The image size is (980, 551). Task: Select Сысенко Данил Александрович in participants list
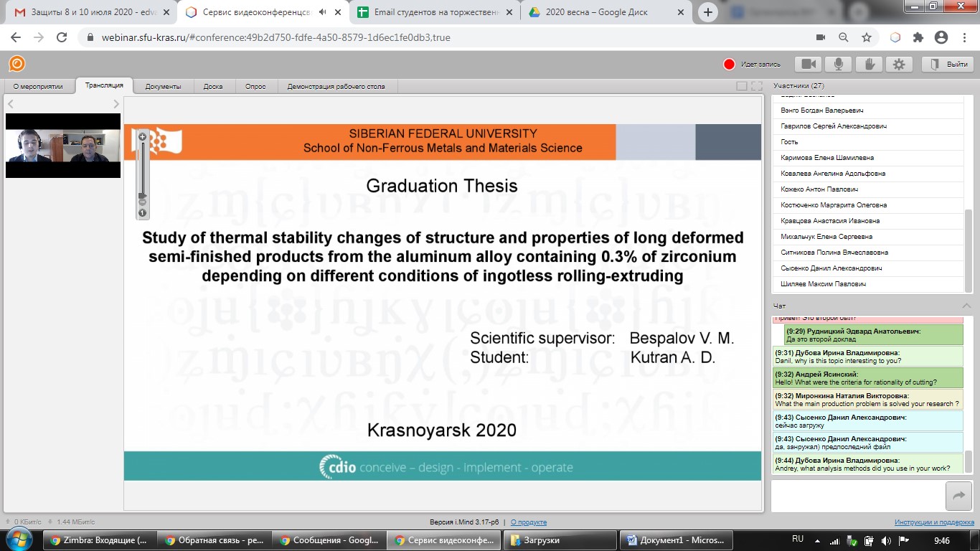click(x=867, y=268)
